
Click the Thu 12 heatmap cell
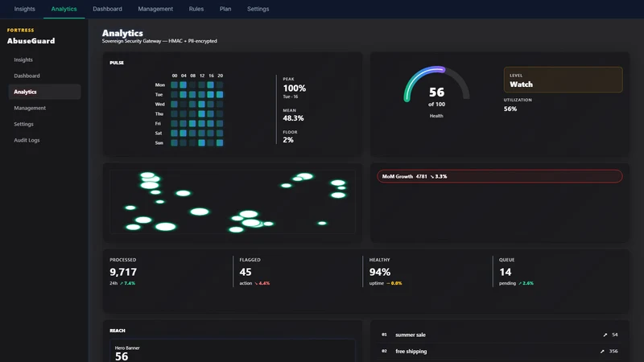pos(202,113)
